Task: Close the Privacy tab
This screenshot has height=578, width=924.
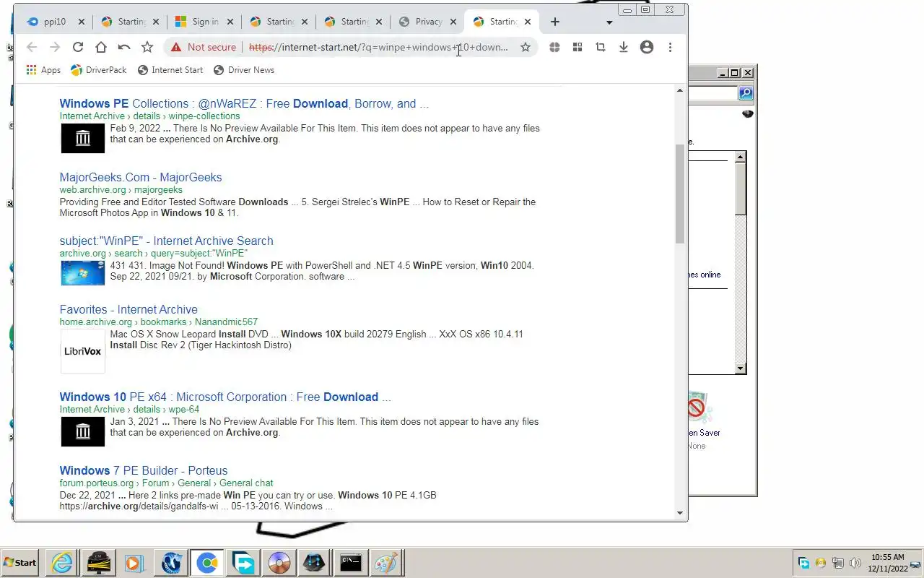Action: click(453, 22)
